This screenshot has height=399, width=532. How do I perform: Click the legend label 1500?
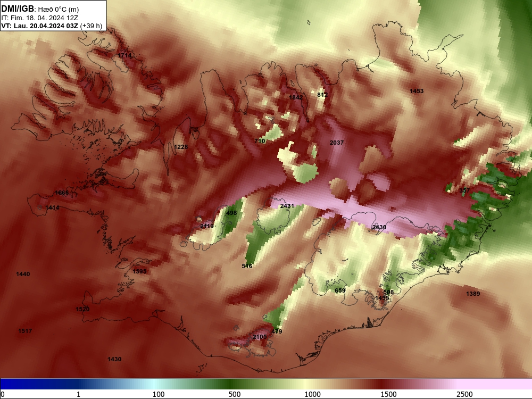388,394
